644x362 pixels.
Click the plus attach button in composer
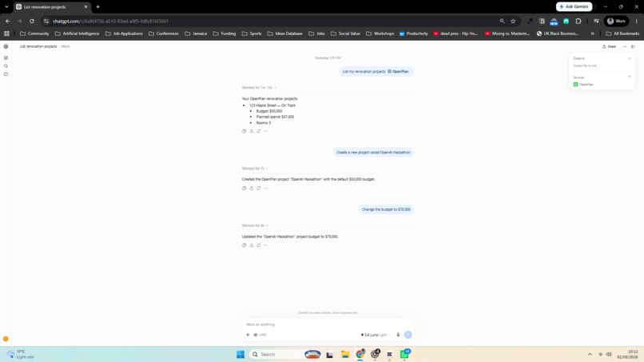(x=248, y=335)
